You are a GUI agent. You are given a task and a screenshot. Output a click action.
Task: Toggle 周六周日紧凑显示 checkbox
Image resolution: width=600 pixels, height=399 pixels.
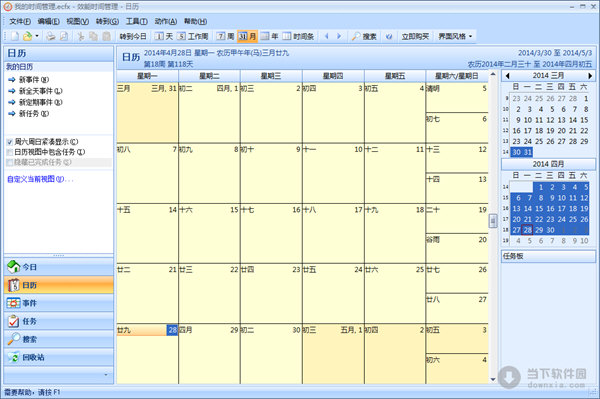pyautogui.click(x=10, y=142)
